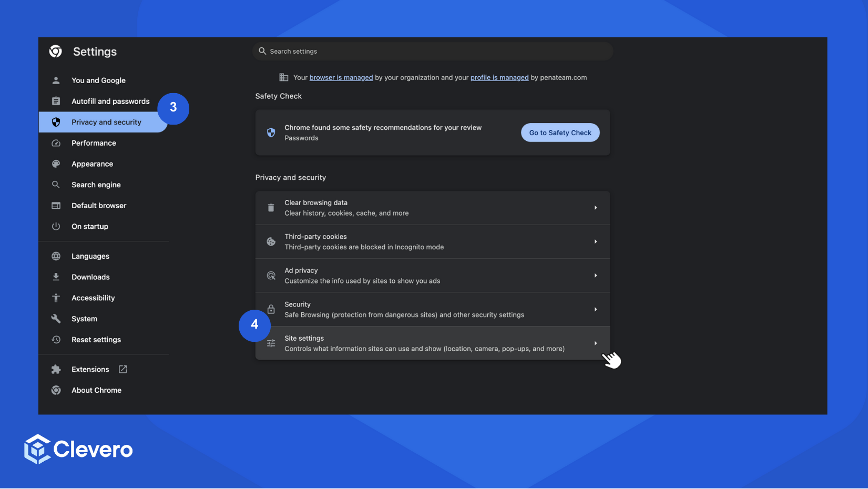Click the Accessibility figure icon

(x=56, y=298)
